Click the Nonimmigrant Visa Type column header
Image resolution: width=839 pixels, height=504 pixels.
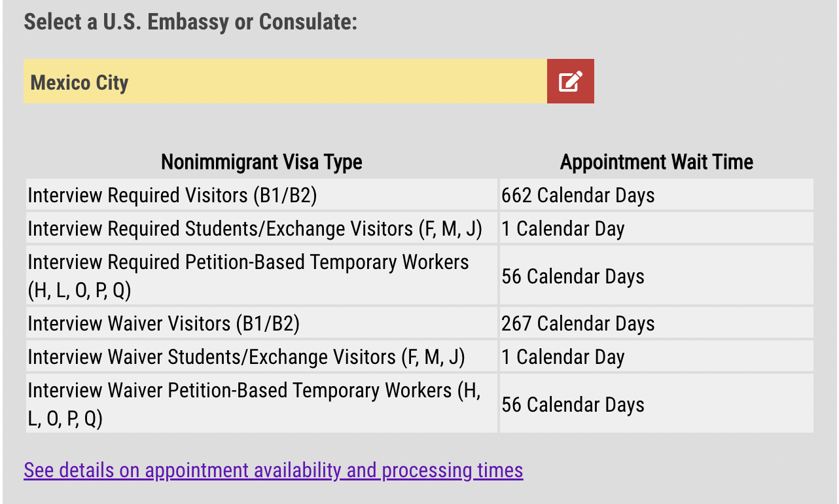tap(261, 162)
